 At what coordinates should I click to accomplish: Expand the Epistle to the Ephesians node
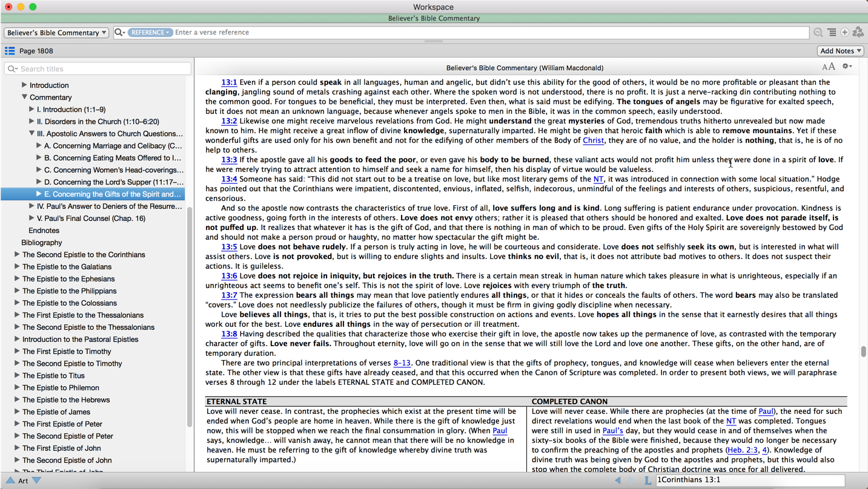click(x=17, y=278)
